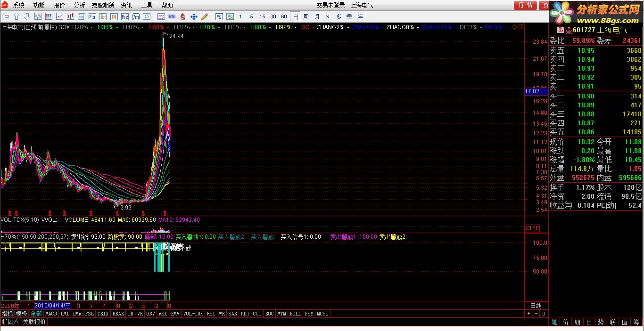Select the VOL-TDX indicator tab
The height and width of the screenshot is (331, 644).
tap(193, 314)
